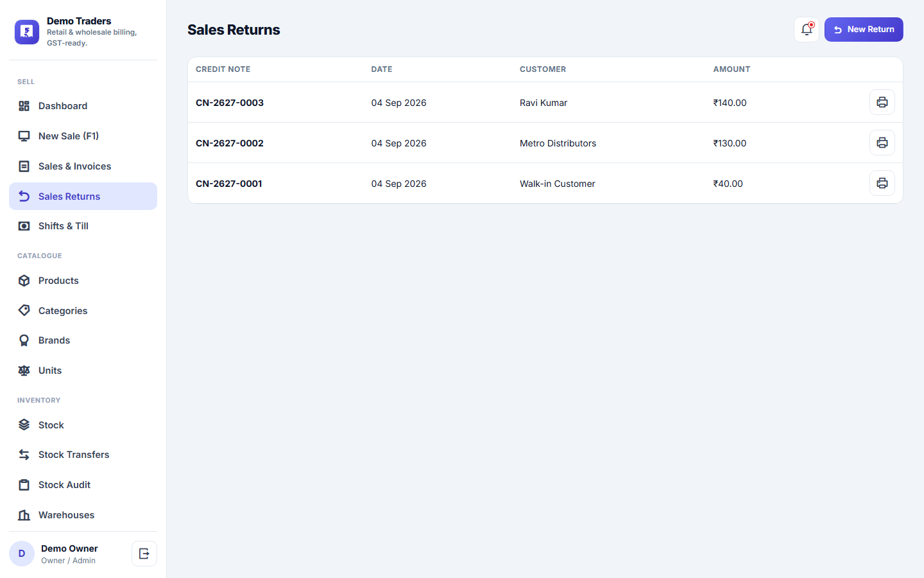The height and width of the screenshot is (578, 924).
Task: Click the Units scale icon
Action: click(x=24, y=371)
